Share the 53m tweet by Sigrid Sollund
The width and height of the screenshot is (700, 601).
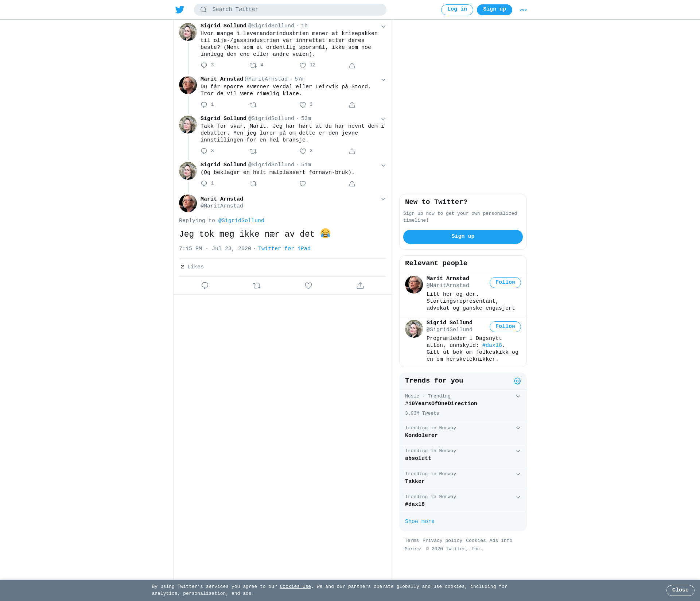click(x=352, y=151)
